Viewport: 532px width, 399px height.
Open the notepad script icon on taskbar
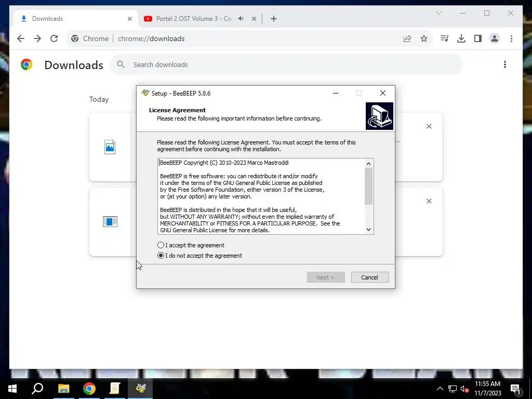click(115, 389)
